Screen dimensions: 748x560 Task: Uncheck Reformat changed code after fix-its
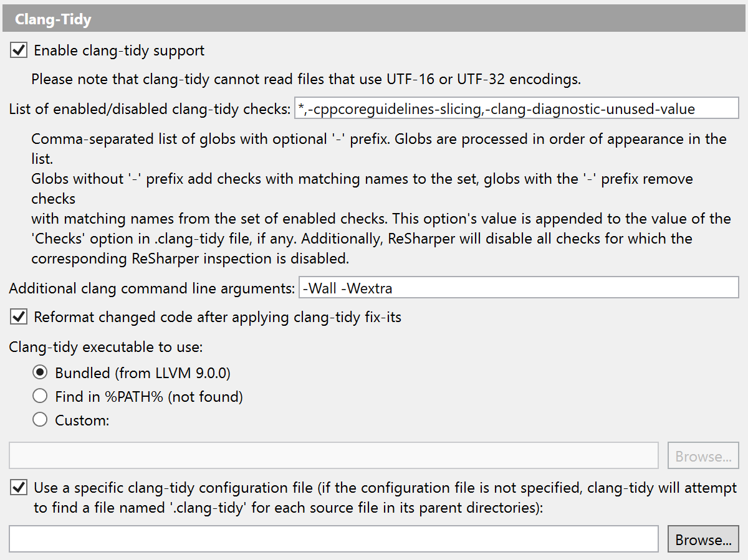19,317
